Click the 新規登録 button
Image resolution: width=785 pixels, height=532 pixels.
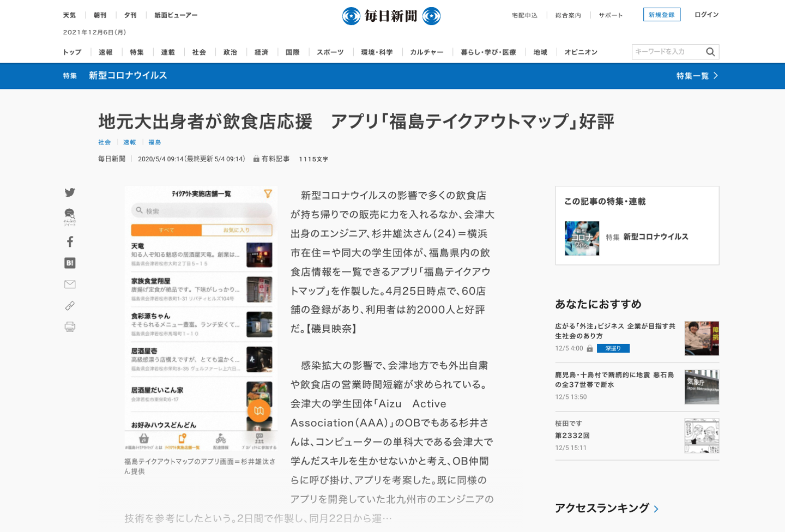(x=662, y=15)
